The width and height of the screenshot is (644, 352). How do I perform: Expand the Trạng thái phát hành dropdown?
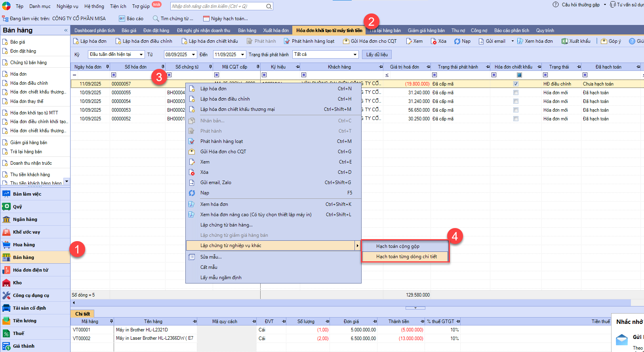tap(355, 55)
